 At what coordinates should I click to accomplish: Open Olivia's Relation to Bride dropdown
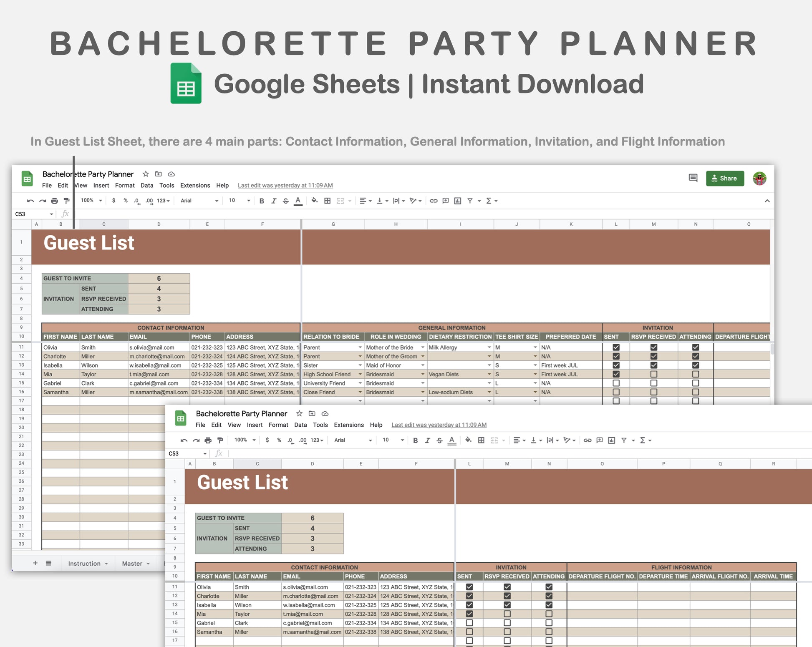point(360,347)
